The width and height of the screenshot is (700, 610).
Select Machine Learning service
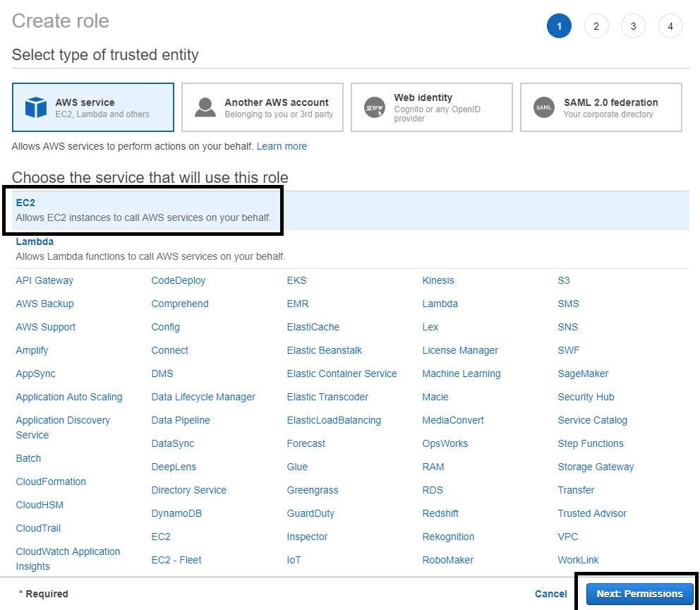point(461,373)
